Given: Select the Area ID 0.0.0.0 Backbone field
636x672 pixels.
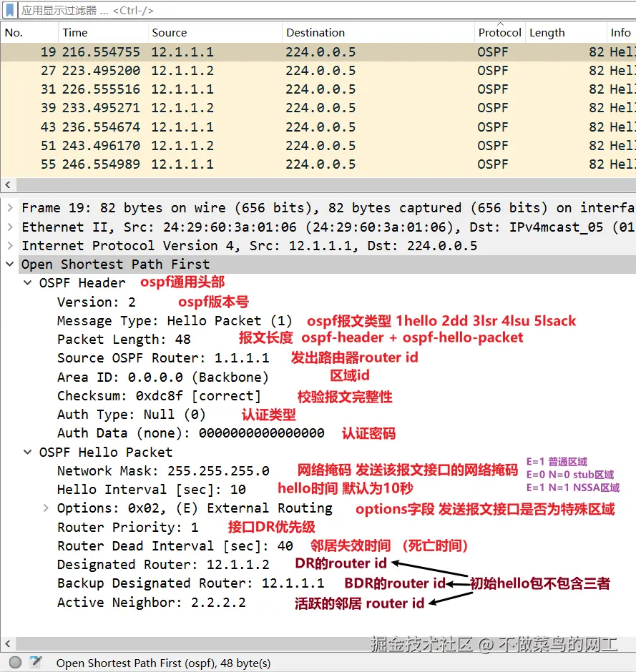Looking at the screenshot, I should [x=163, y=377].
